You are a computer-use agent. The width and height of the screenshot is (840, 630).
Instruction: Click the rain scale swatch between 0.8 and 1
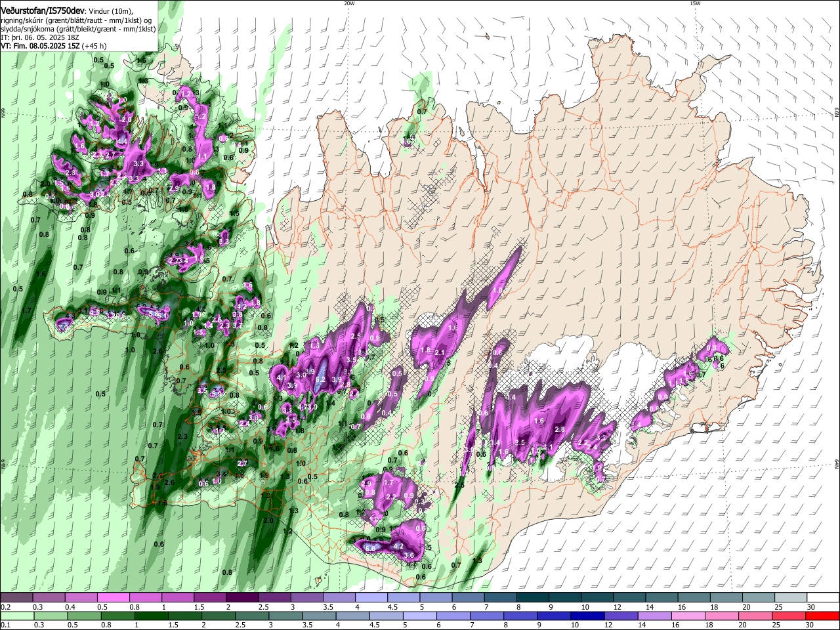click(119, 616)
